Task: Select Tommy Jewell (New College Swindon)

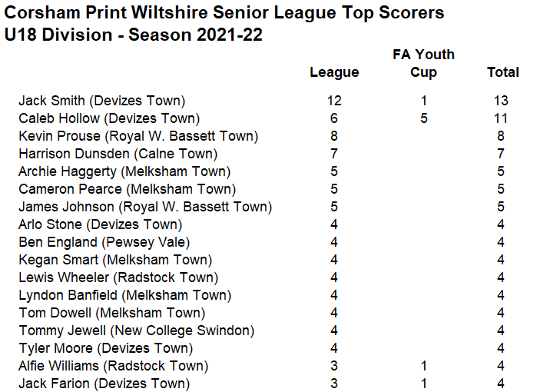Action: coord(137,331)
